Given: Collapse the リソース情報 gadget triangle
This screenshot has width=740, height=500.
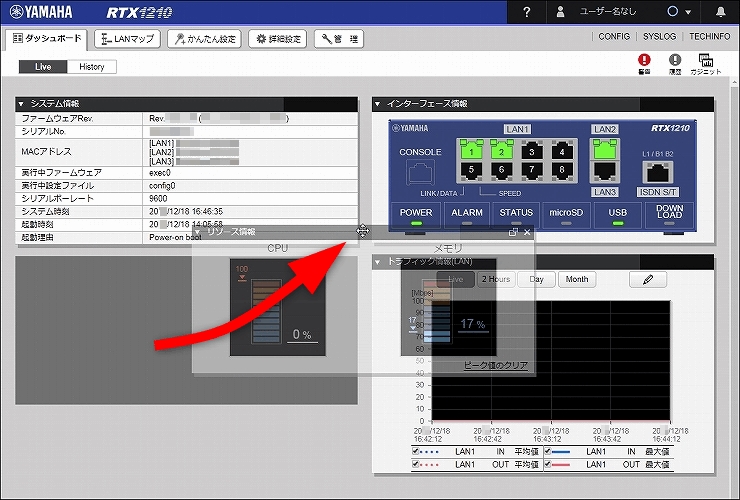Looking at the screenshot, I should click(198, 231).
